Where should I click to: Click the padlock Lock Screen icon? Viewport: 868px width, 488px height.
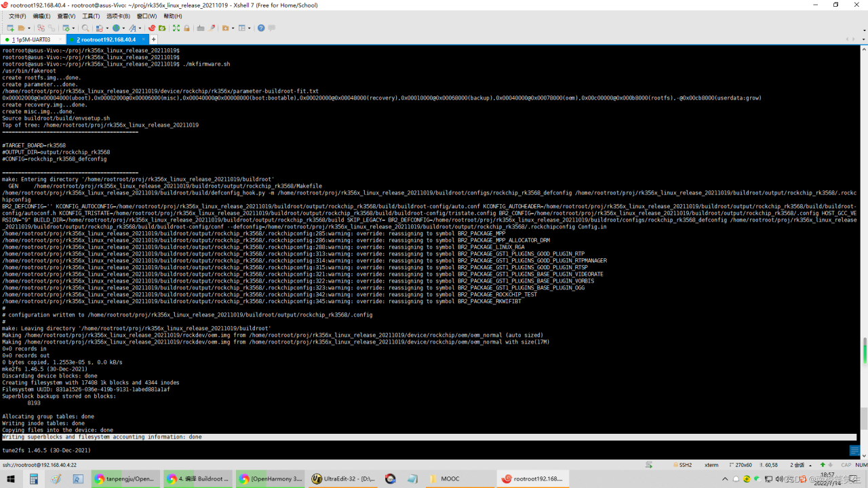(x=186, y=28)
